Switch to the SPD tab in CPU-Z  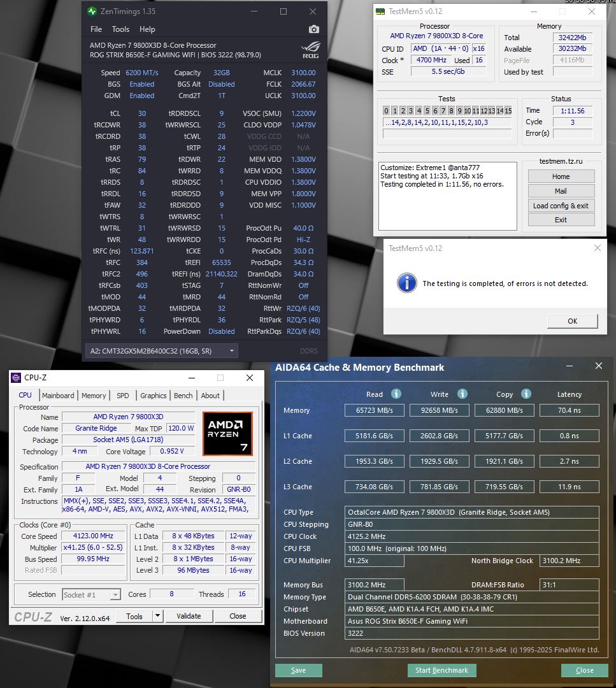123,396
